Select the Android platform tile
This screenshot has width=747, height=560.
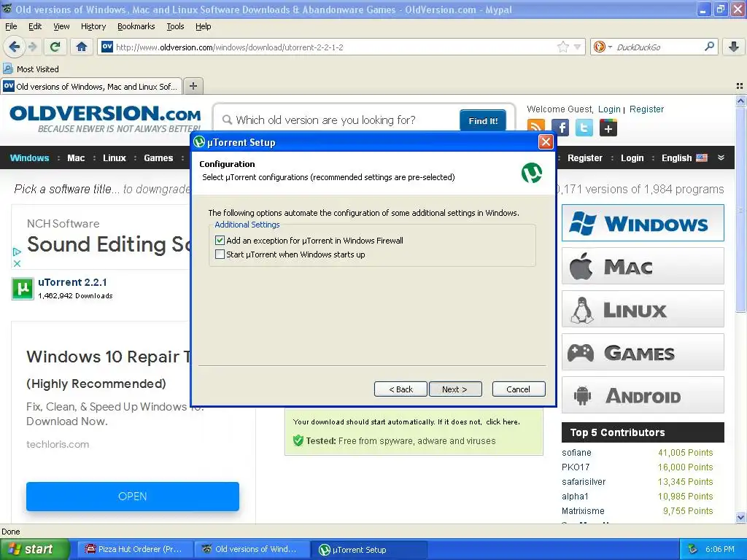coord(643,395)
